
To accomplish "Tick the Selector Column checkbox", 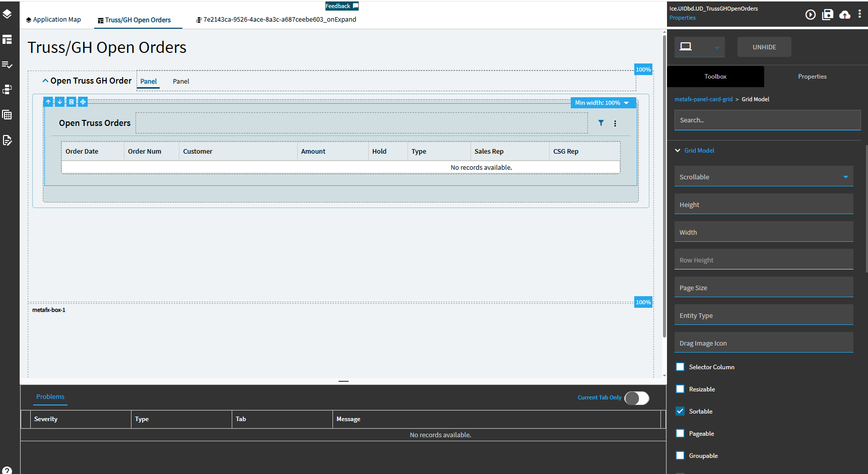I will 680,367.
